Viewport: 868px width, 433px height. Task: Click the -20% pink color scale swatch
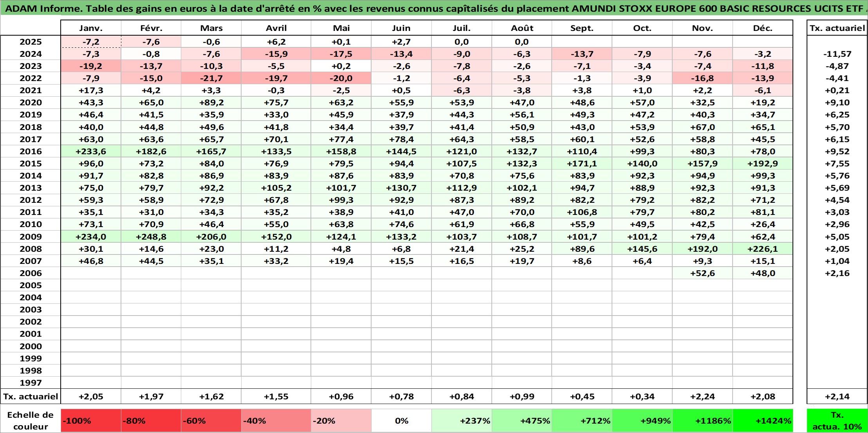pyautogui.click(x=341, y=421)
